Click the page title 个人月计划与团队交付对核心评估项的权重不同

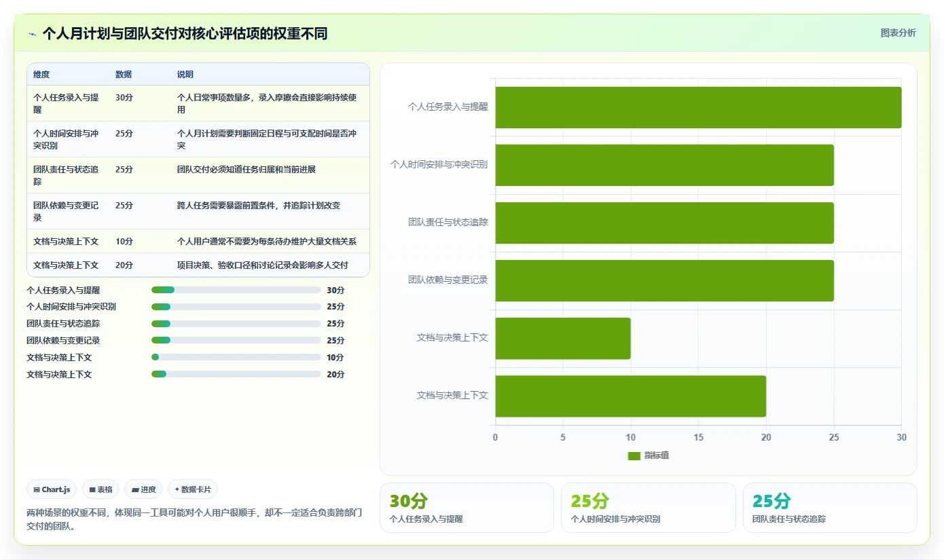coord(185,34)
